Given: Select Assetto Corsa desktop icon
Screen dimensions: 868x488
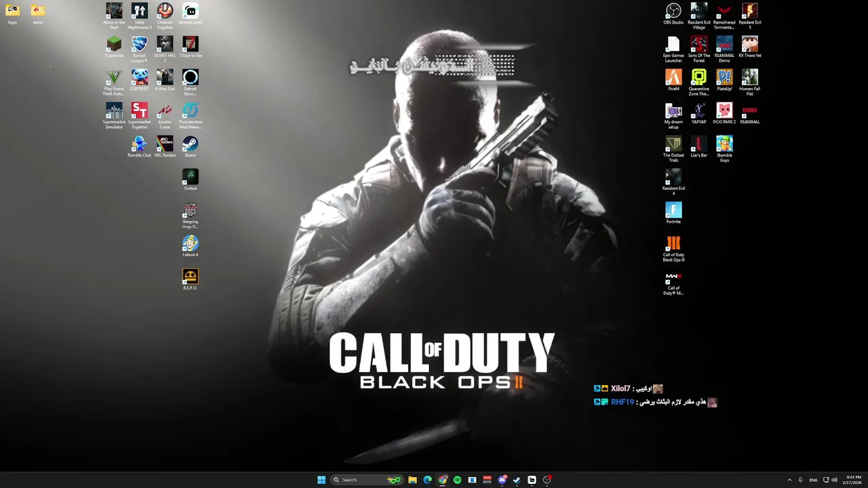Looking at the screenshot, I should [x=165, y=116].
